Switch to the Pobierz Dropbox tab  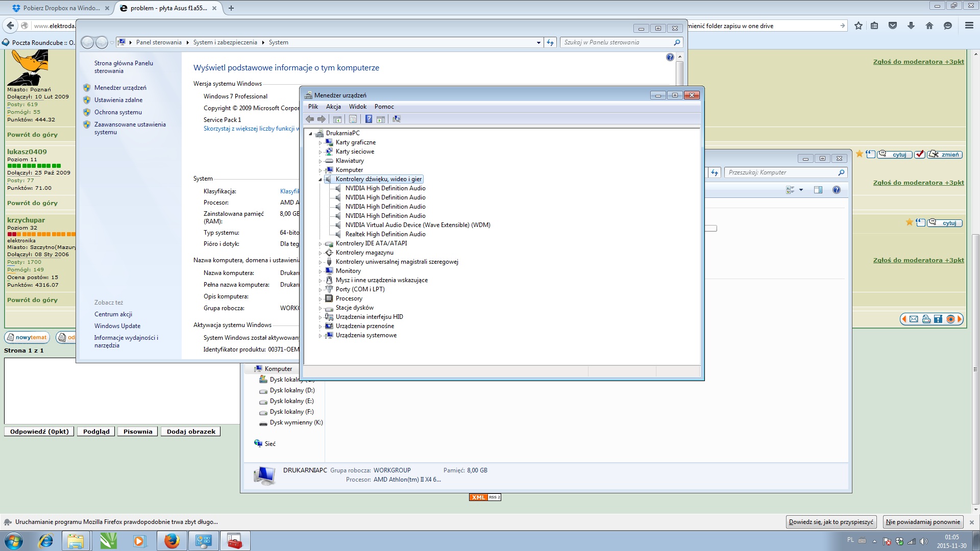(x=61, y=8)
